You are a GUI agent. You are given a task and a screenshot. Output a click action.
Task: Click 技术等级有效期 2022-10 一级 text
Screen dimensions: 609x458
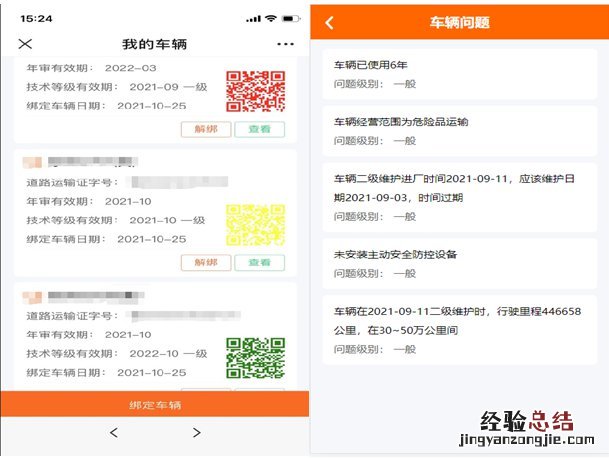point(117,354)
